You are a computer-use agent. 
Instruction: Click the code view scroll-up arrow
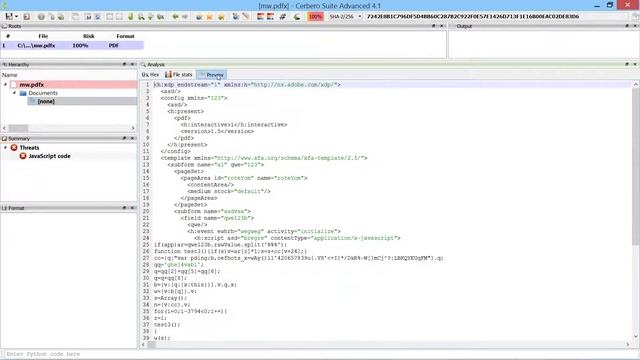636,84
